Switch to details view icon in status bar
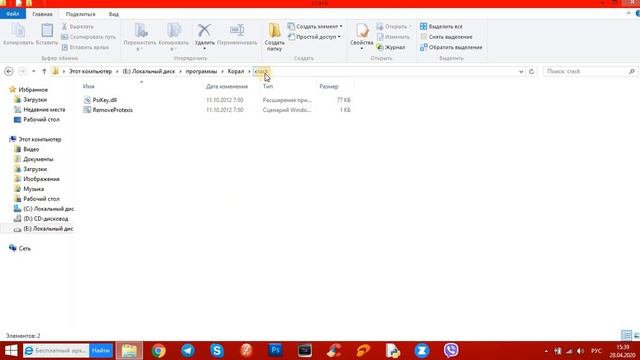 pyautogui.click(x=626, y=336)
